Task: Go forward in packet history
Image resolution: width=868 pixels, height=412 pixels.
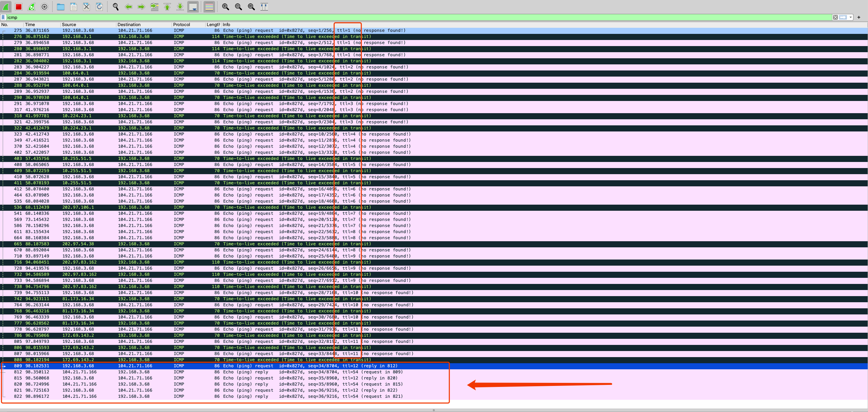Action: 141,7
